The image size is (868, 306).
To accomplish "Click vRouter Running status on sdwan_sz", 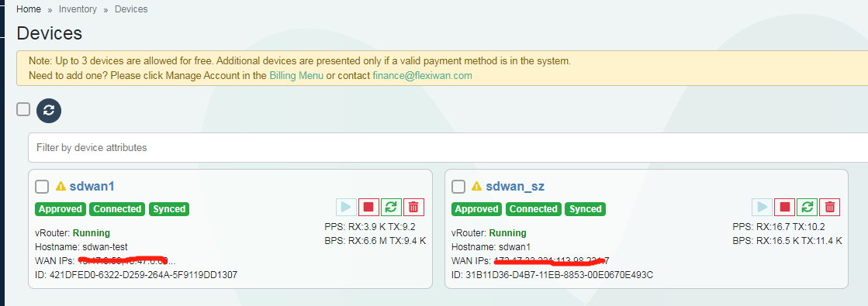I will 489,233.
